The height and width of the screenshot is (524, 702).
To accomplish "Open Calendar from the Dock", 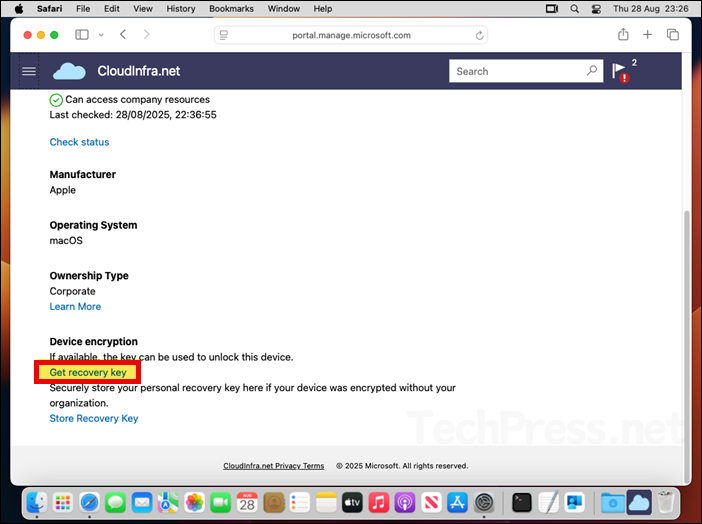I will (x=247, y=503).
